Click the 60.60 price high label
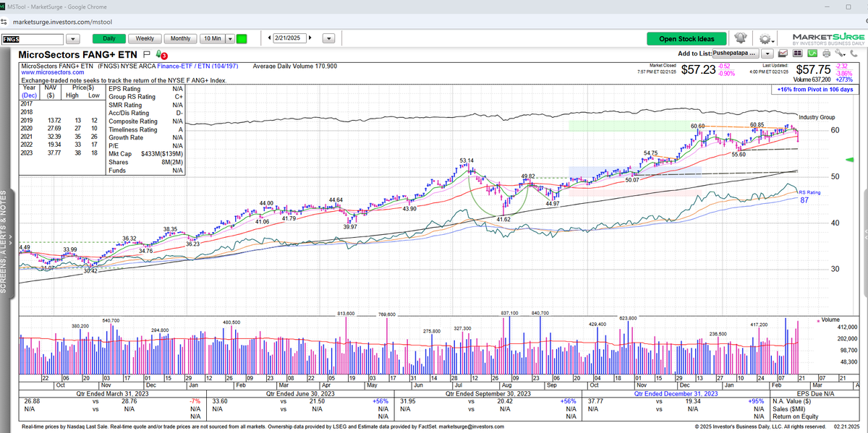 (x=697, y=127)
